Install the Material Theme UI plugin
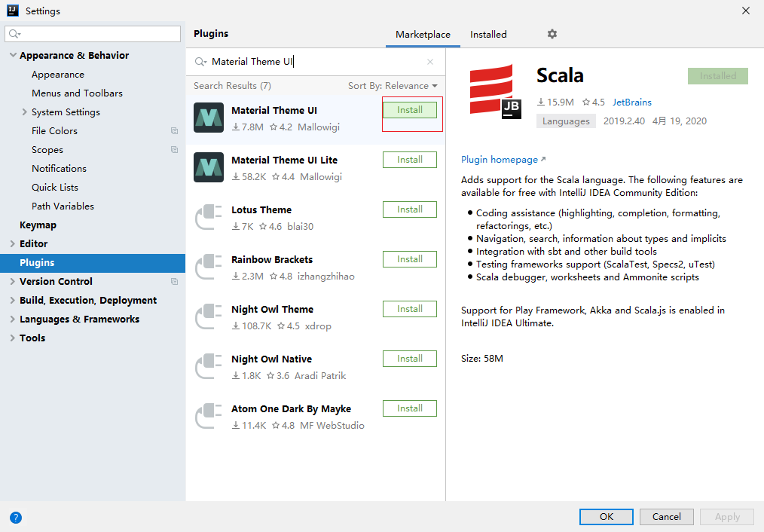 (410, 110)
